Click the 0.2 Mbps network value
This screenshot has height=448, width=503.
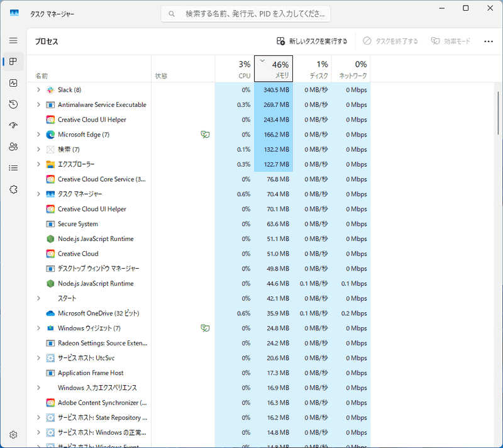(354, 313)
